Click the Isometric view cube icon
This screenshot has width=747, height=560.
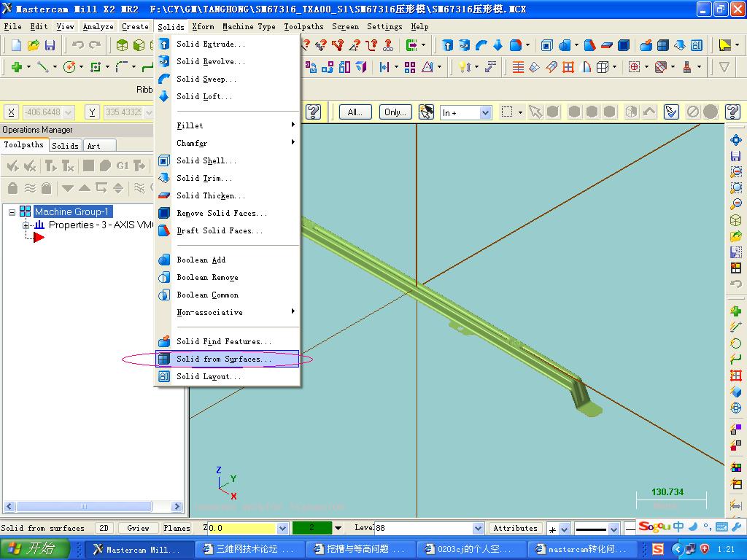click(735, 220)
